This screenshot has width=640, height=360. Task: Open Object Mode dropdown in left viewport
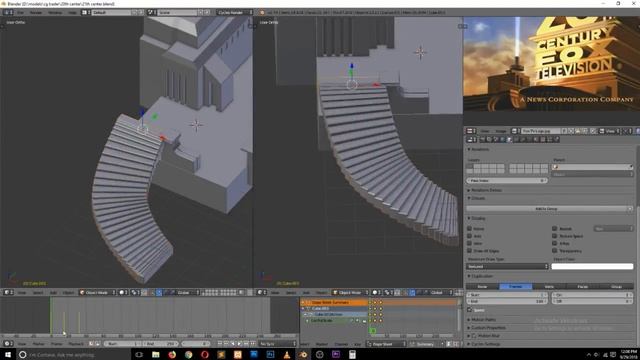coord(98,292)
